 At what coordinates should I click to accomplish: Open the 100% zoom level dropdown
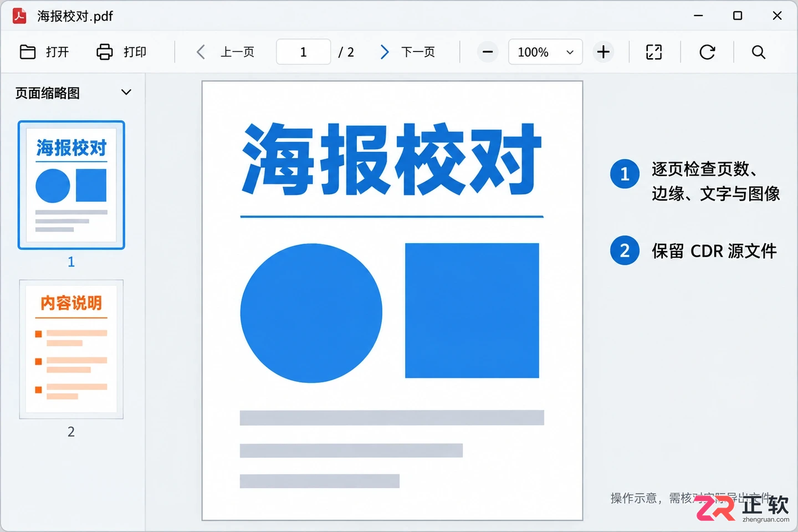(x=545, y=52)
